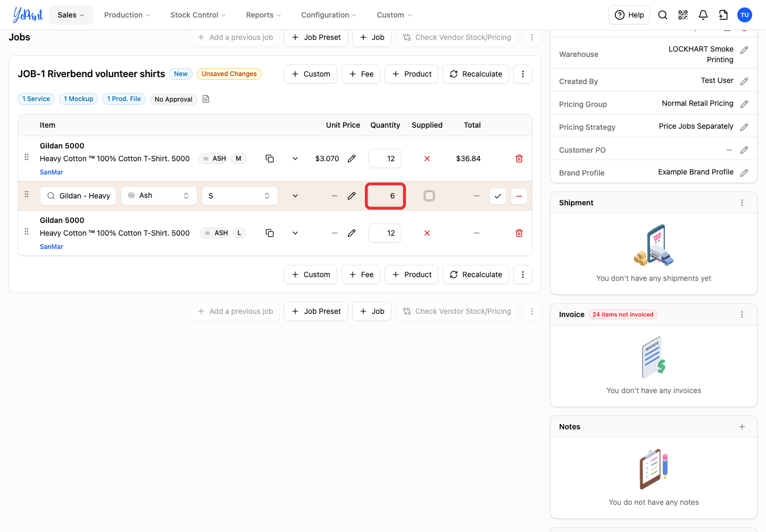This screenshot has width=766, height=532.
Task: Open the Sales menu
Action: [71, 15]
